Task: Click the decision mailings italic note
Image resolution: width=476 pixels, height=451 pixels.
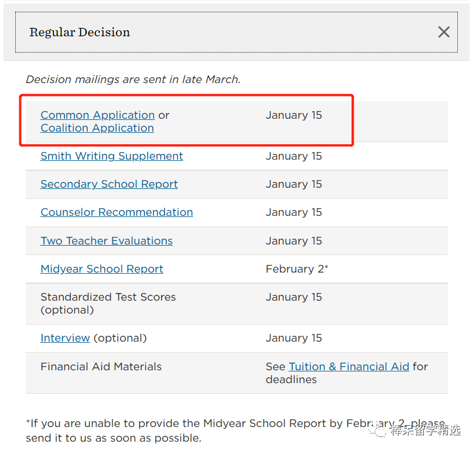Action: pyautogui.click(x=133, y=80)
